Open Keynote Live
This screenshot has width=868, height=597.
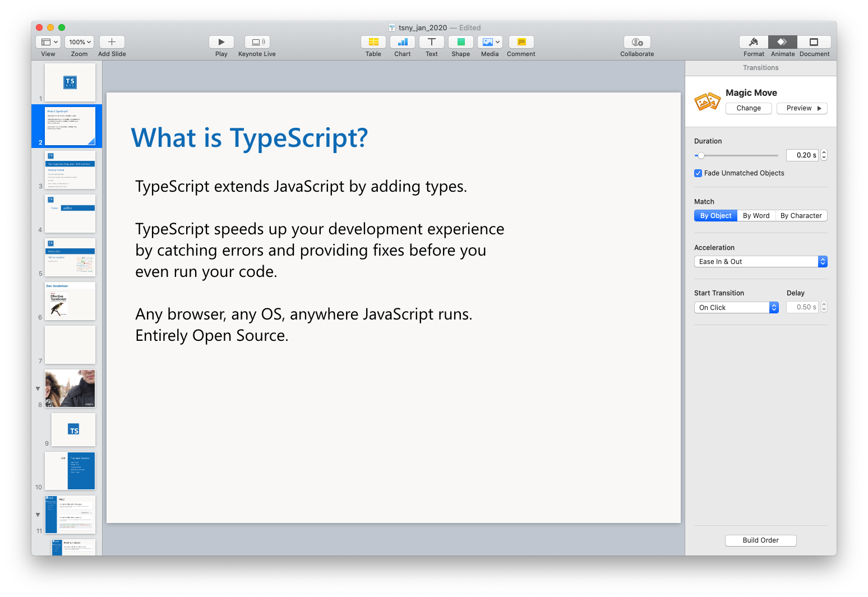pos(257,42)
